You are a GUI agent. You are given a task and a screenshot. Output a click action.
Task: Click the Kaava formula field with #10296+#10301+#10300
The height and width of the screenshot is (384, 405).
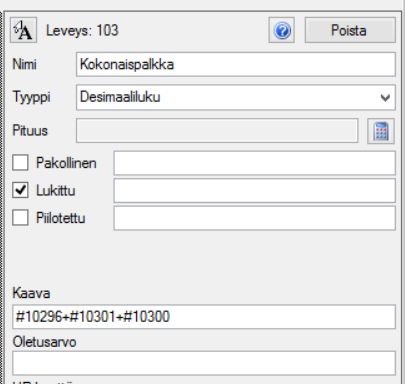(x=204, y=317)
